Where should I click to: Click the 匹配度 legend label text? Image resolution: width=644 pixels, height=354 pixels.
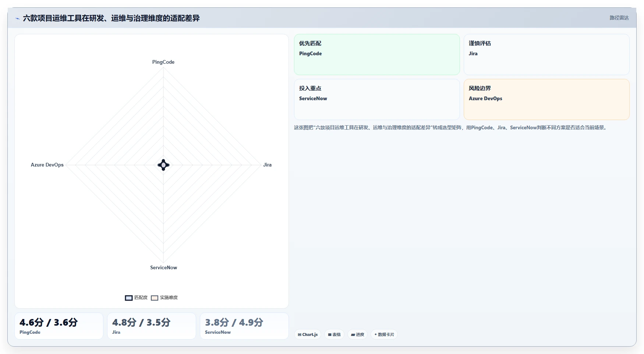(x=141, y=298)
